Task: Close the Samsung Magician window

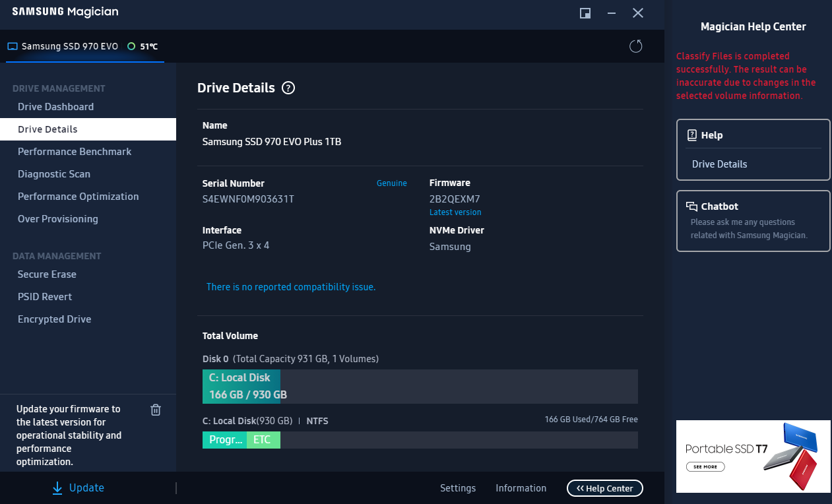Action: (638, 13)
